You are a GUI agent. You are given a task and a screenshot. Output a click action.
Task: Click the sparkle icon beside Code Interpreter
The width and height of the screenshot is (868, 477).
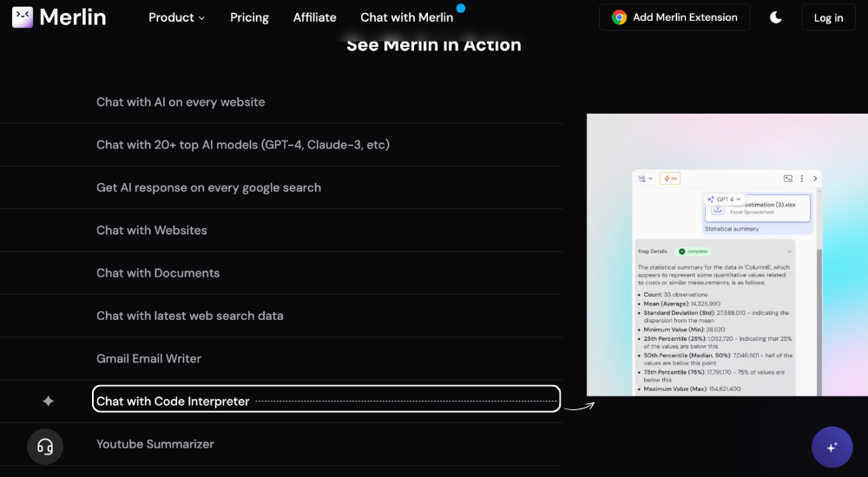49,402
